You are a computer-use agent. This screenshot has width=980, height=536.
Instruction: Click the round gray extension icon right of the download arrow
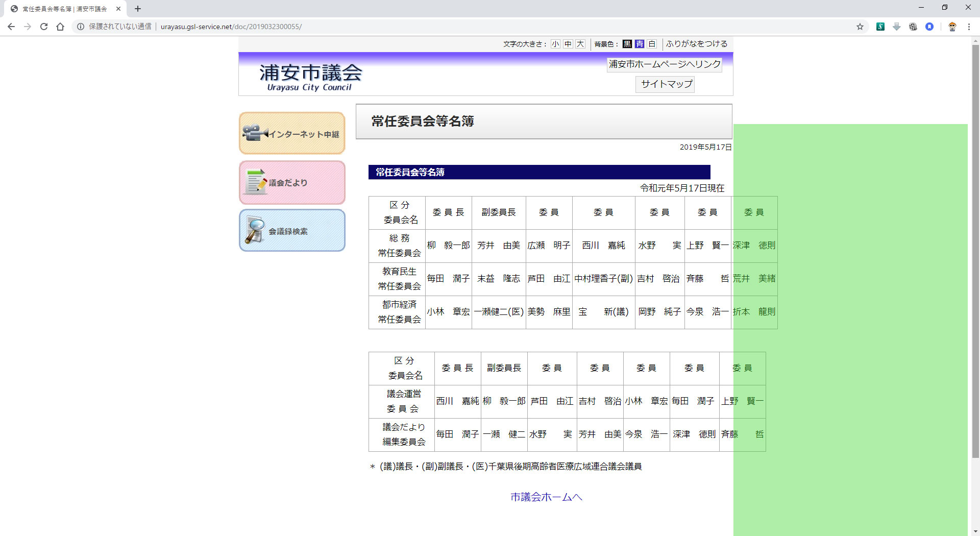pyautogui.click(x=913, y=27)
